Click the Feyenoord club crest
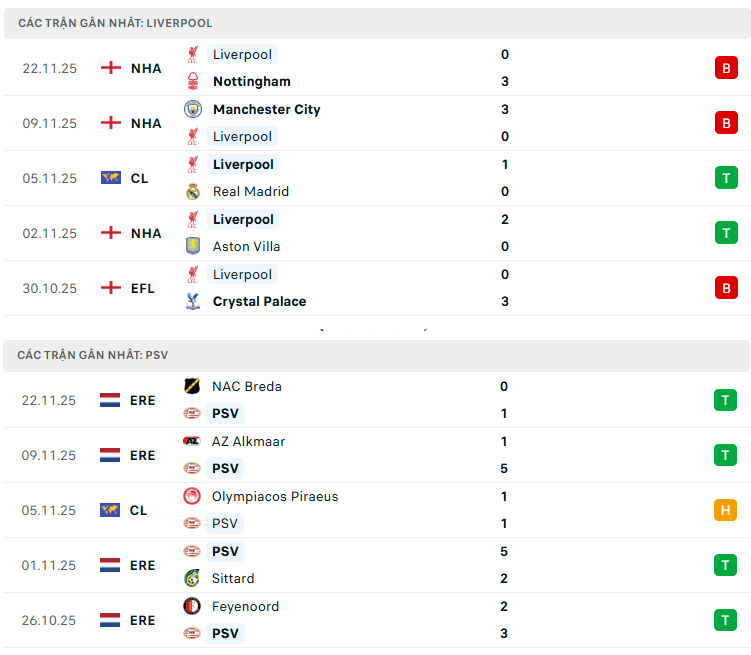The width and height of the screenshot is (751, 655). [192, 607]
